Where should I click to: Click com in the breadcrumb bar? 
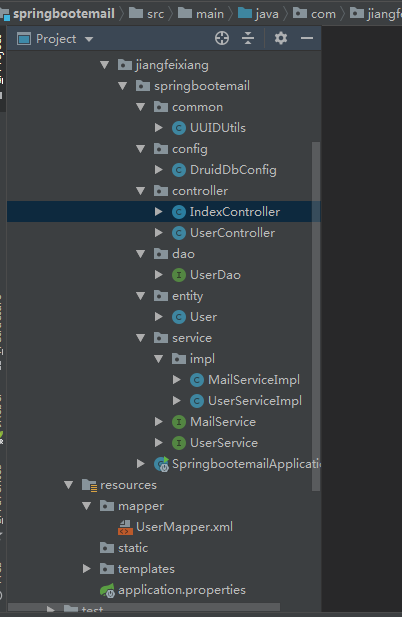pyautogui.click(x=323, y=15)
